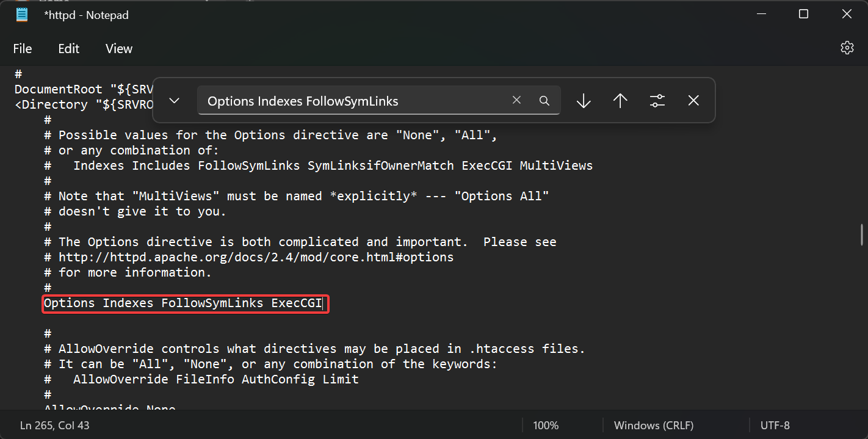868x439 pixels.
Task: Open the View menu
Action: 118,48
